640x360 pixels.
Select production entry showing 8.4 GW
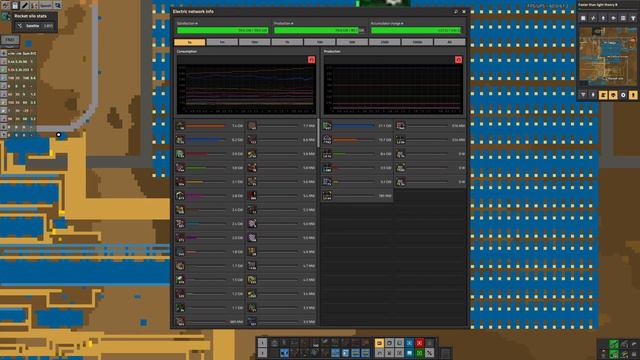[357, 154]
